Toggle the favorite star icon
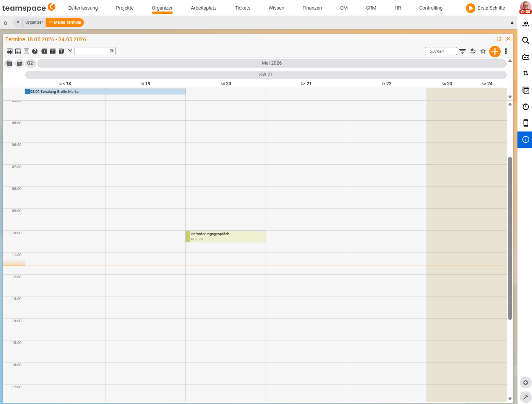532x404 pixels. 483,51
